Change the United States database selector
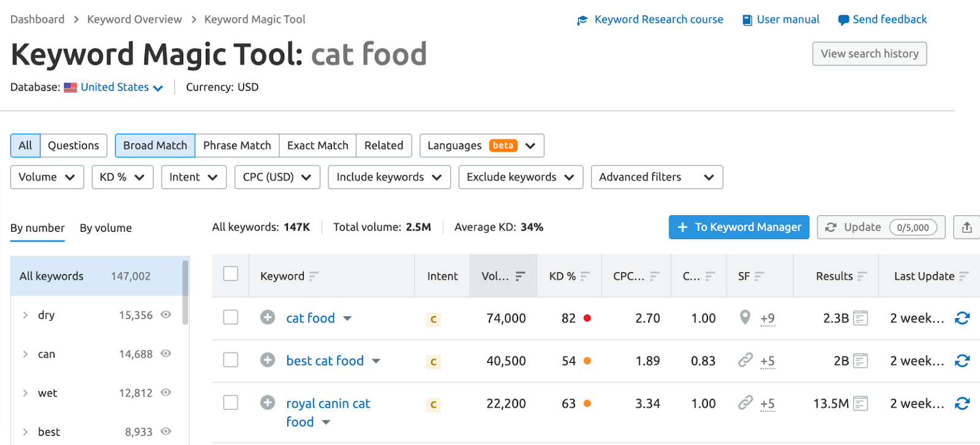Viewport: 980px width, 445px height. [x=121, y=88]
